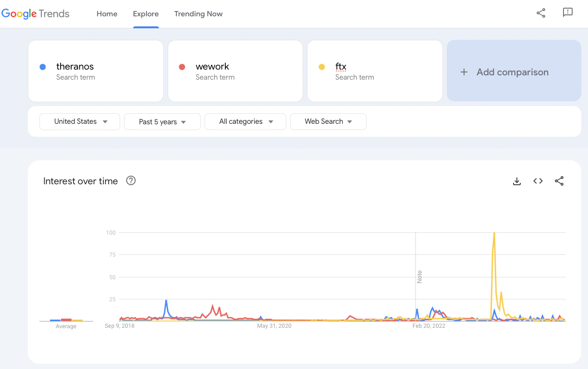The height and width of the screenshot is (369, 588).
Task: Edit the wework search term card
Action: tap(235, 71)
